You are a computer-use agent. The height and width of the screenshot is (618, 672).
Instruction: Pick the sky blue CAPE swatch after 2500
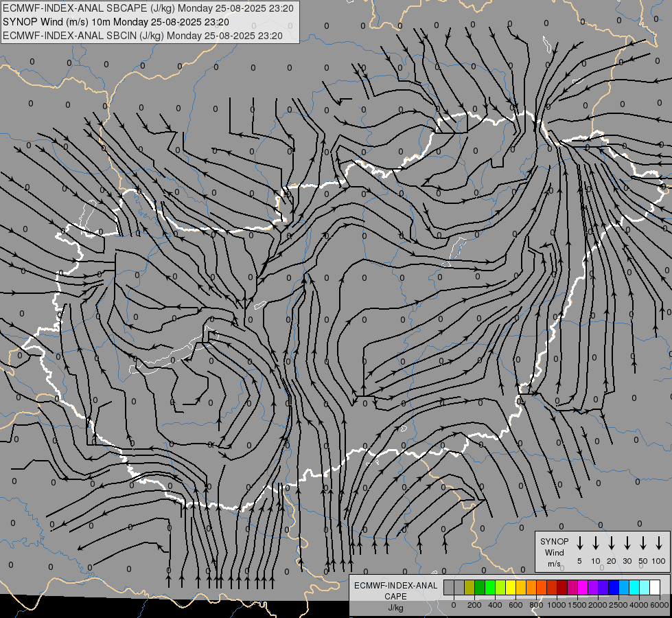click(x=624, y=587)
